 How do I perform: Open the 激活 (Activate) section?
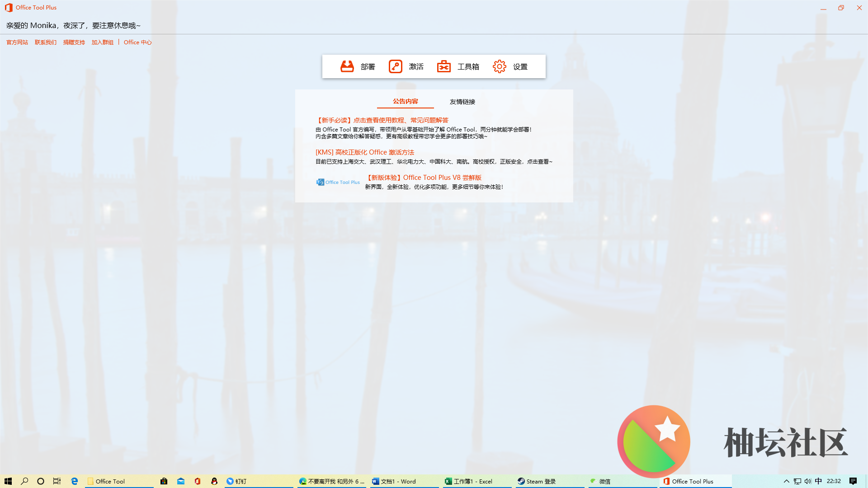coord(406,66)
